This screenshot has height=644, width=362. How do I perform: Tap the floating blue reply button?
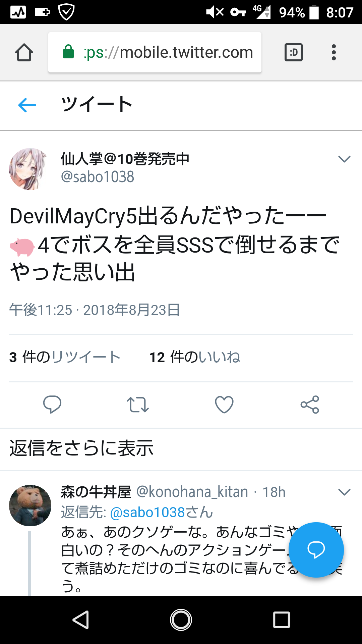pyautogui.click(x=316, y=550)
